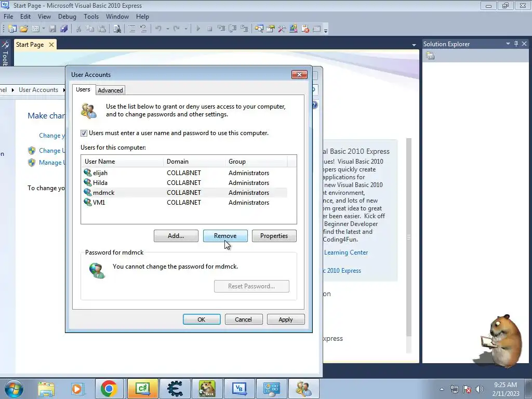
Task: Open the Tools menu
Action: 91,16
